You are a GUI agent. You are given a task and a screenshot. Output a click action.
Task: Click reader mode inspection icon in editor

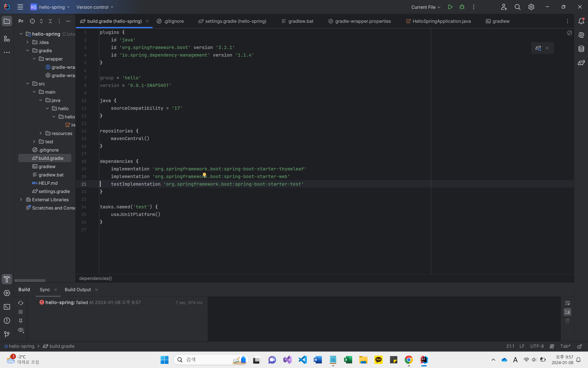pos(570,33)
